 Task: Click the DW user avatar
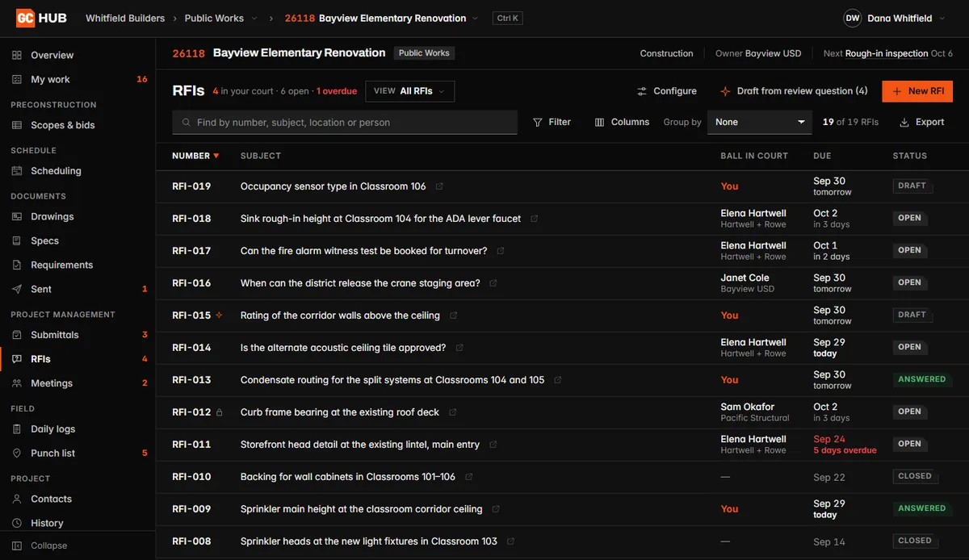[x=853, y=19]
